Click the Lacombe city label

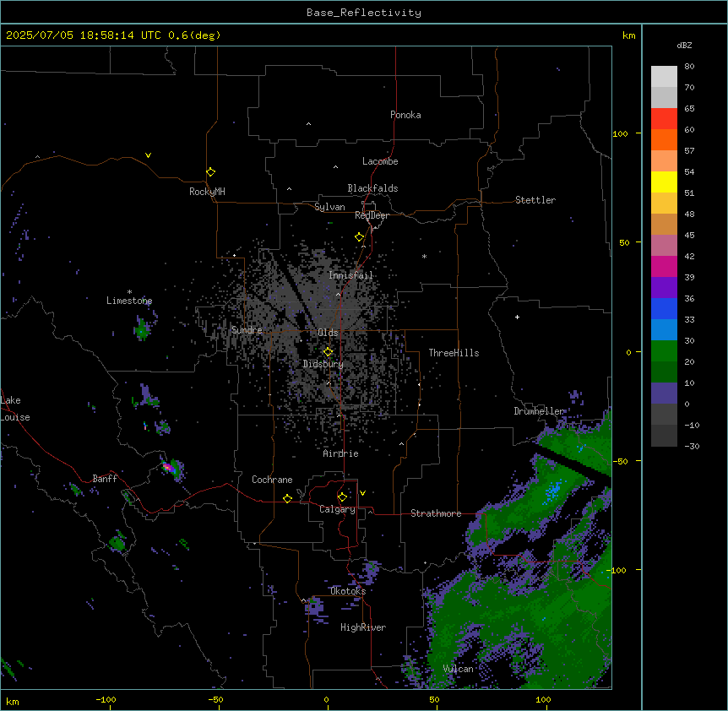tap(380, 161)
